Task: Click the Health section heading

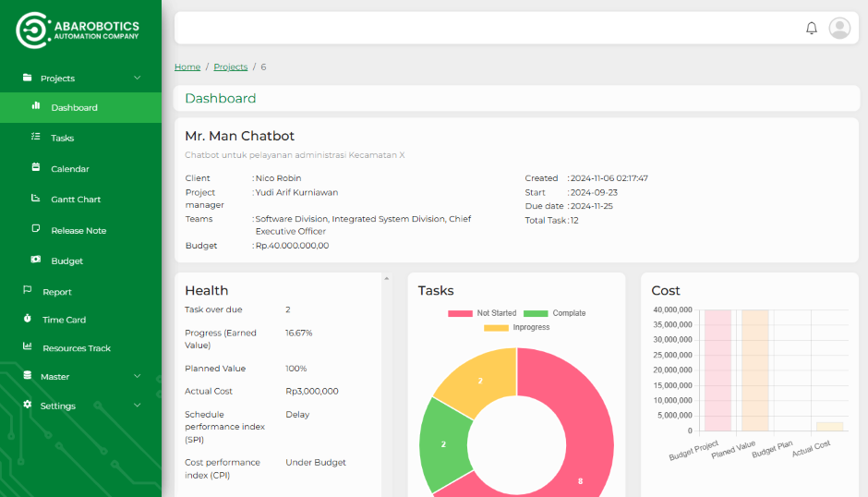Action: pos(207,290)
